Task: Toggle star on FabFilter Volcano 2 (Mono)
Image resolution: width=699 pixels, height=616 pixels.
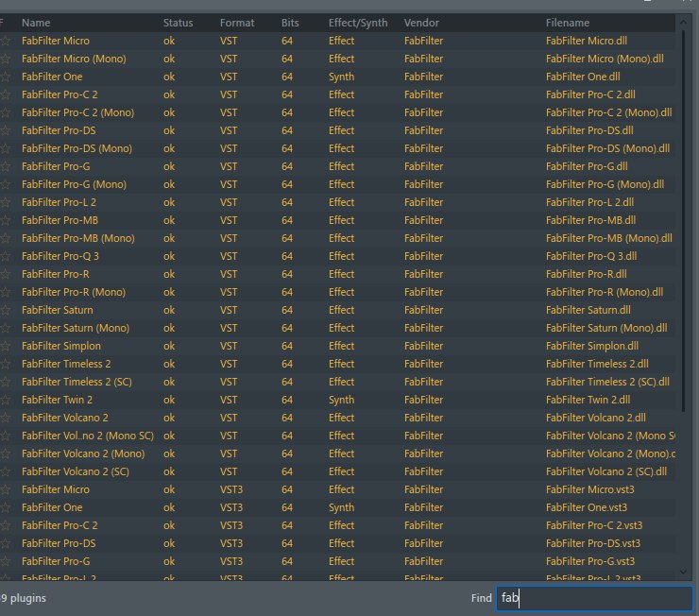Action: (5, 453)
